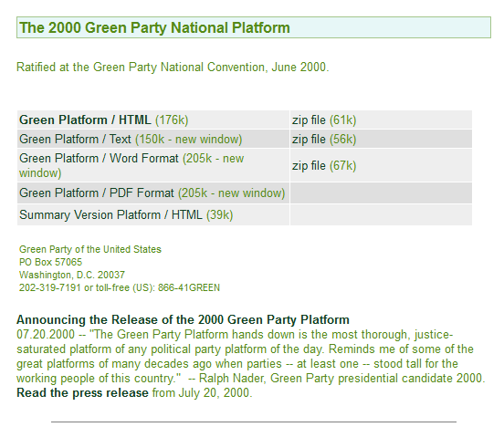Click 'from July 20, 2000.' text
This screenshot has height=427, width=504.
[x=202, y=392]
